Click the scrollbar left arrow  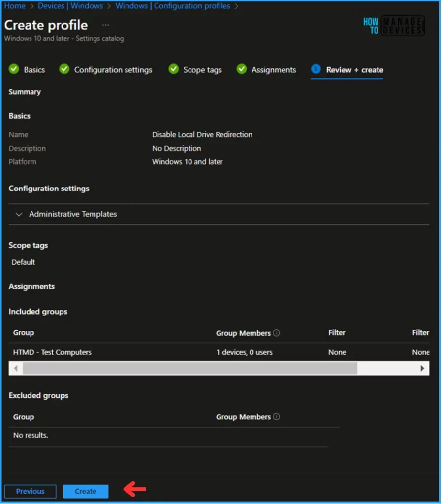16,368
